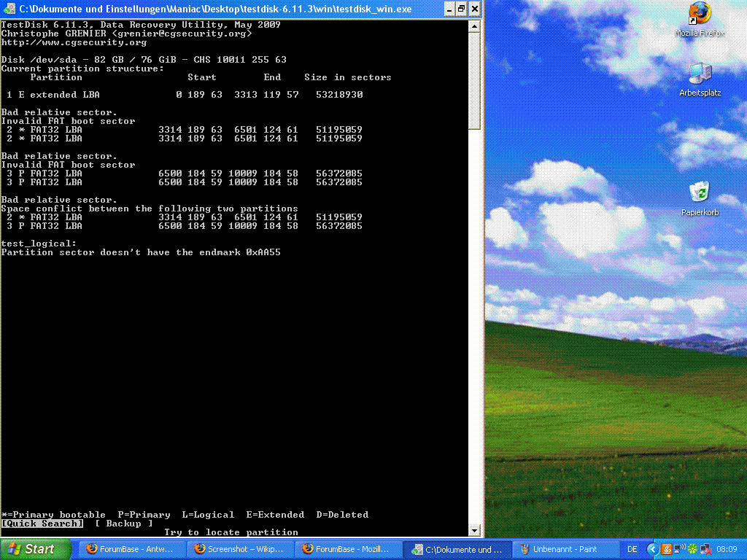
Task: Select the Papierkorb recycle bin icon
Action: coord(700,199)
